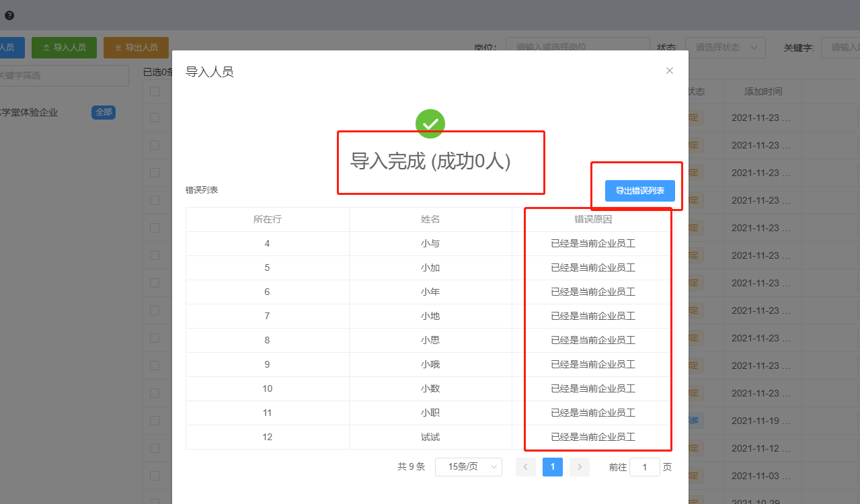Image resolution: width=860 pixels, height=504 pixels.
Task: Close the 导入人员 dialog with the X
Action: coord(670,71)
